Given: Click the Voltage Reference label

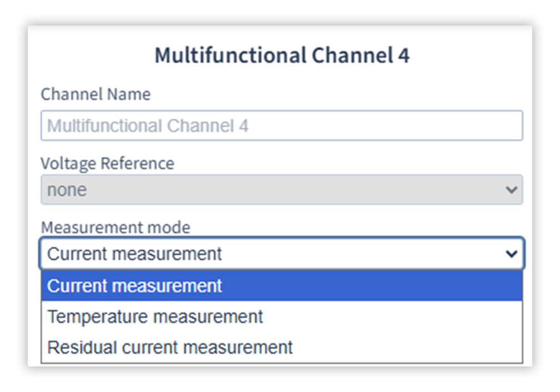Looking at the screenshot, I should click(107, 164).
